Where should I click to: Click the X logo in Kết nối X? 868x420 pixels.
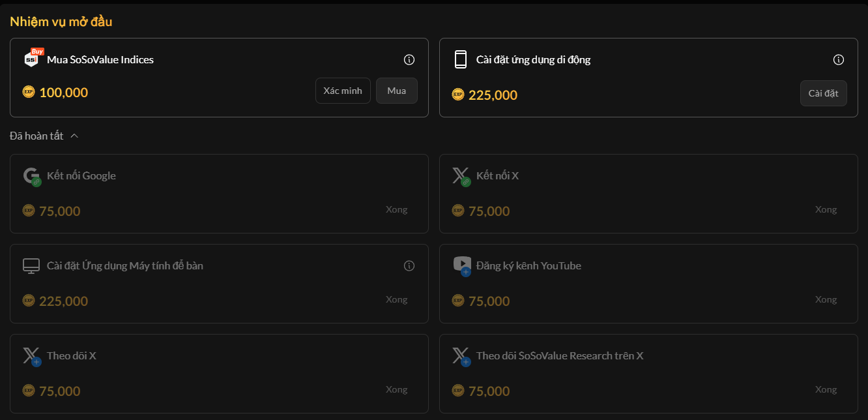coord(461,176)
